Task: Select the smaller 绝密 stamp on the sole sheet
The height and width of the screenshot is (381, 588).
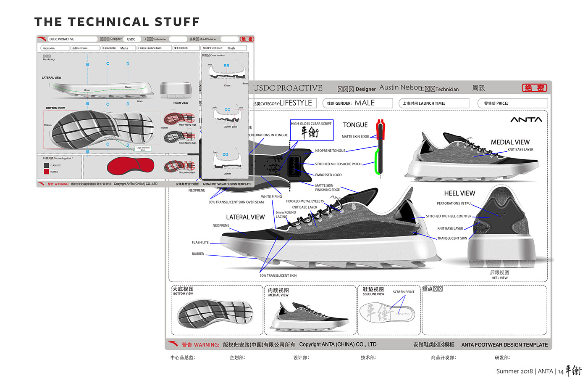Action: tap(247, 39)
